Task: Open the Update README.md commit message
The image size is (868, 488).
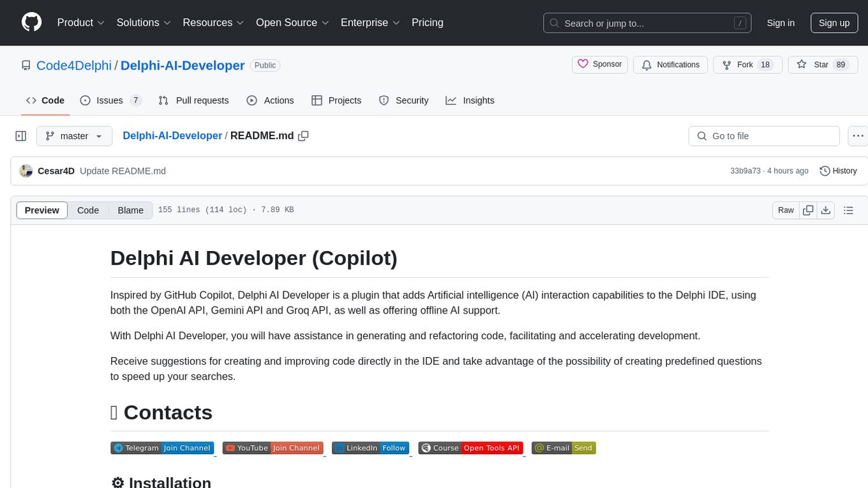Action: pyautogui.click(x=123, y=171)
